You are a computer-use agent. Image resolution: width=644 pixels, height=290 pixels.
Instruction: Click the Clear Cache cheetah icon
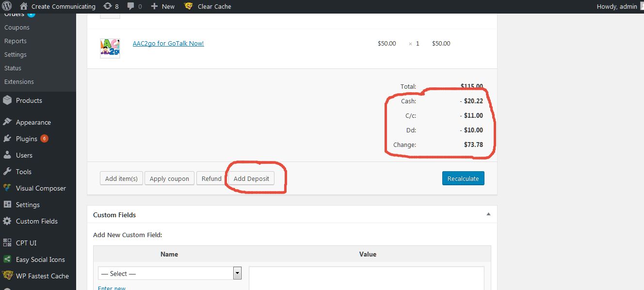(x=188, y=6)
